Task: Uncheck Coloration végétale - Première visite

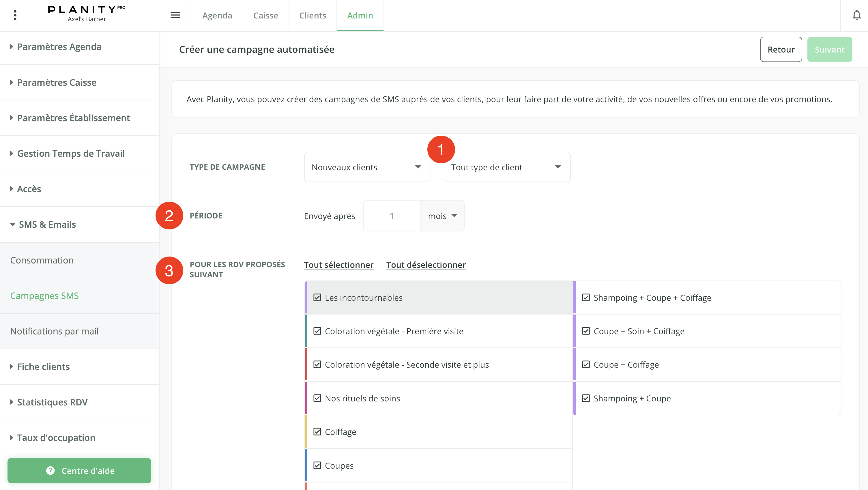Action: point(317,331)
